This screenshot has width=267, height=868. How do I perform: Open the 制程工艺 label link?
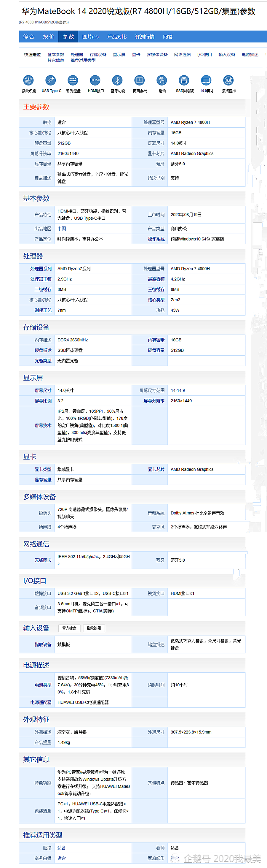click(x=43, y=310)
